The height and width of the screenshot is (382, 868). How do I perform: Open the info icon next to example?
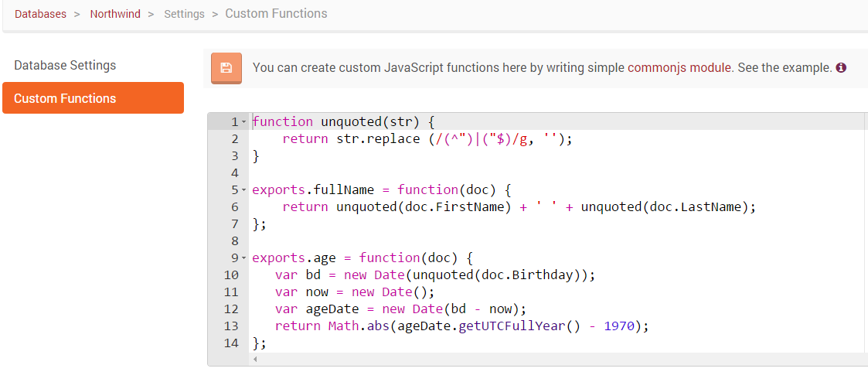(x=841, y=68)
